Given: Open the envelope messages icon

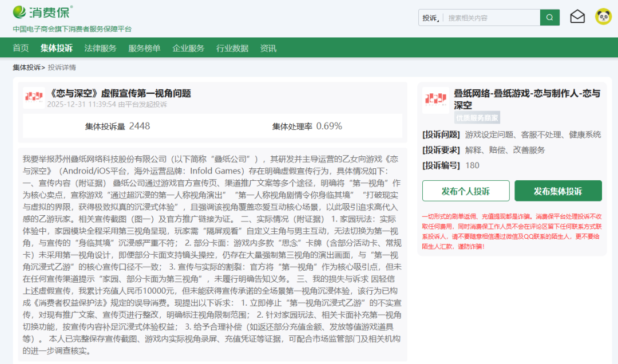Looking at the screenshot, I should 577,17.
